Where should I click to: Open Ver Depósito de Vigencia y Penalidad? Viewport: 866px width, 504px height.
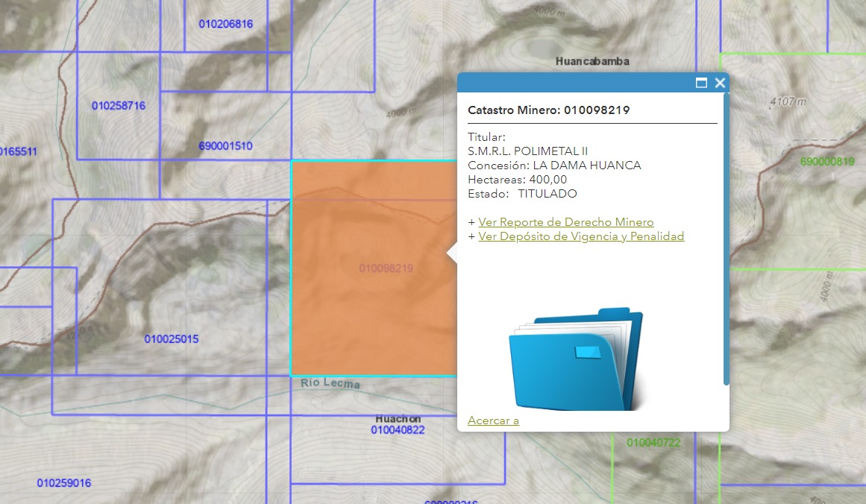pyautogui.click(x=581, y=236)
